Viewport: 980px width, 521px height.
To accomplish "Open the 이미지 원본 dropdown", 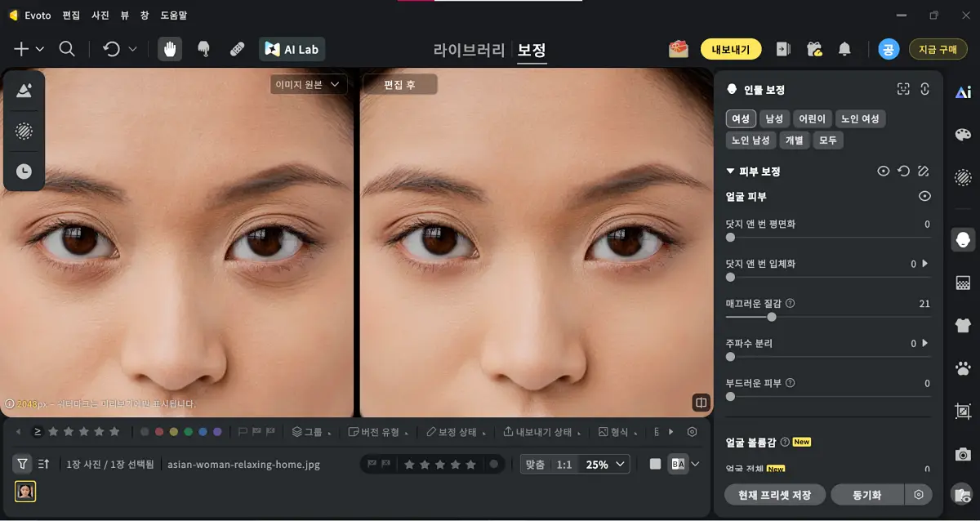I will [x=309, y=84].
